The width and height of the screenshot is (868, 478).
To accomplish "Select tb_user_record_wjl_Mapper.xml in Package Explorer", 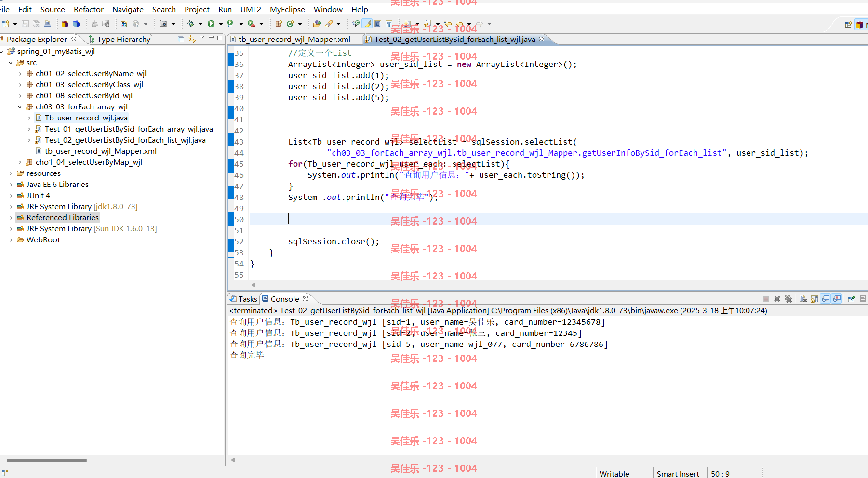I will 101,151.
